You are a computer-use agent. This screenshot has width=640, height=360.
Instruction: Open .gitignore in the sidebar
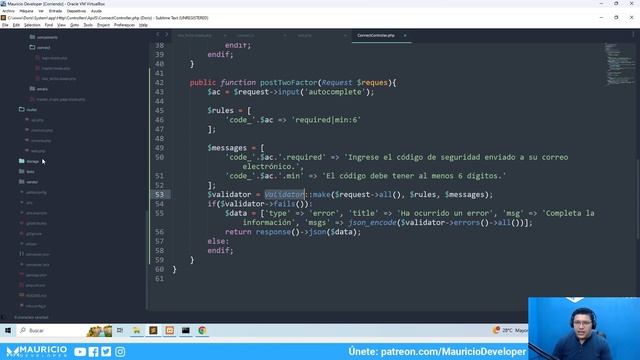point(31,233)
